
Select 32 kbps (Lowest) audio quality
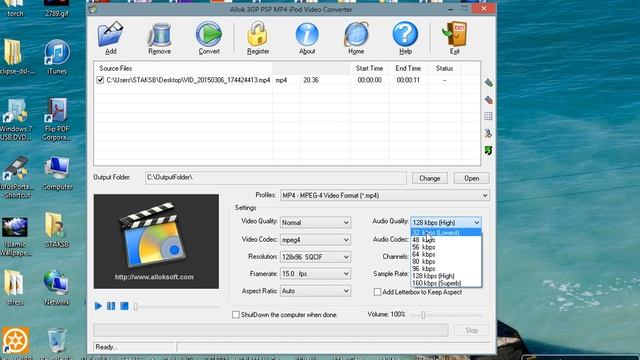(x=446, y=233)
